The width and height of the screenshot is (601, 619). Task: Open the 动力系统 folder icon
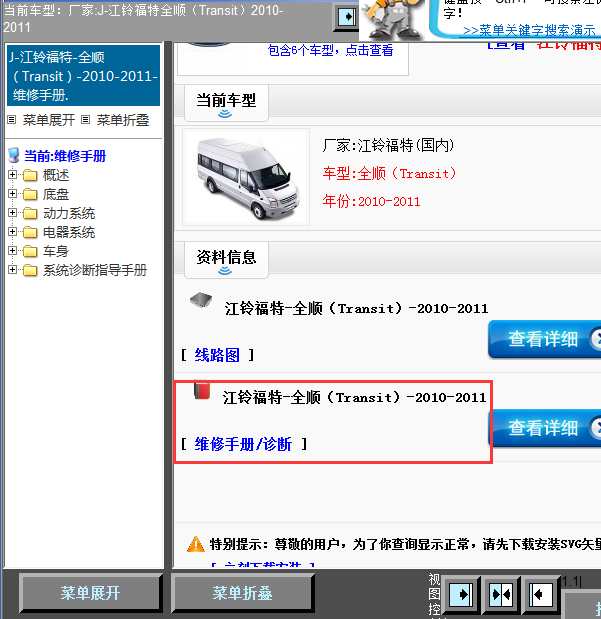coord(30,213)
